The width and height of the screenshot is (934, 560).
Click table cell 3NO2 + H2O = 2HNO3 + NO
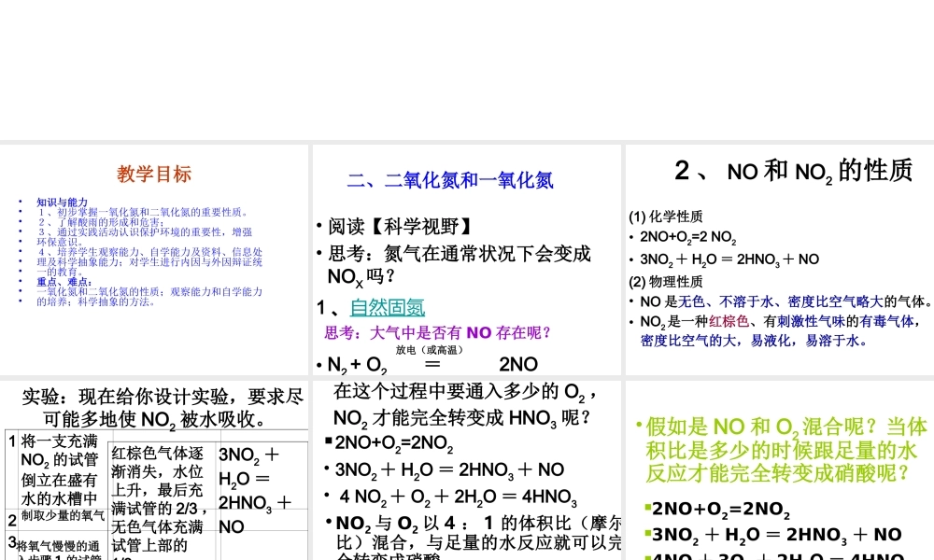(x=256, y=491)
